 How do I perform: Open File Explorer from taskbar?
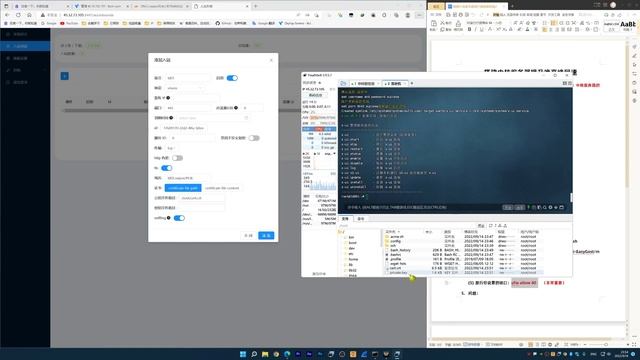265,354
